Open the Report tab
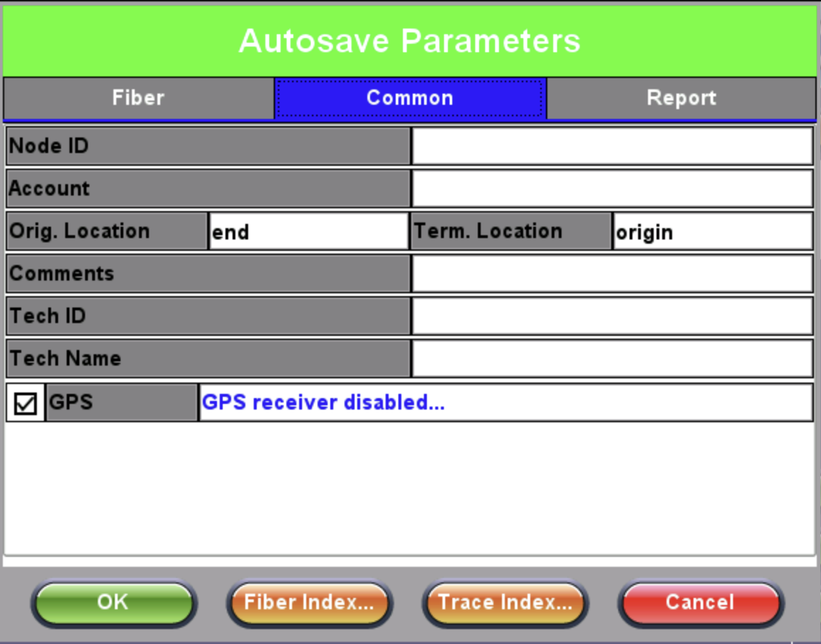Viewport: 821px width, 644px height. (681, 98)
